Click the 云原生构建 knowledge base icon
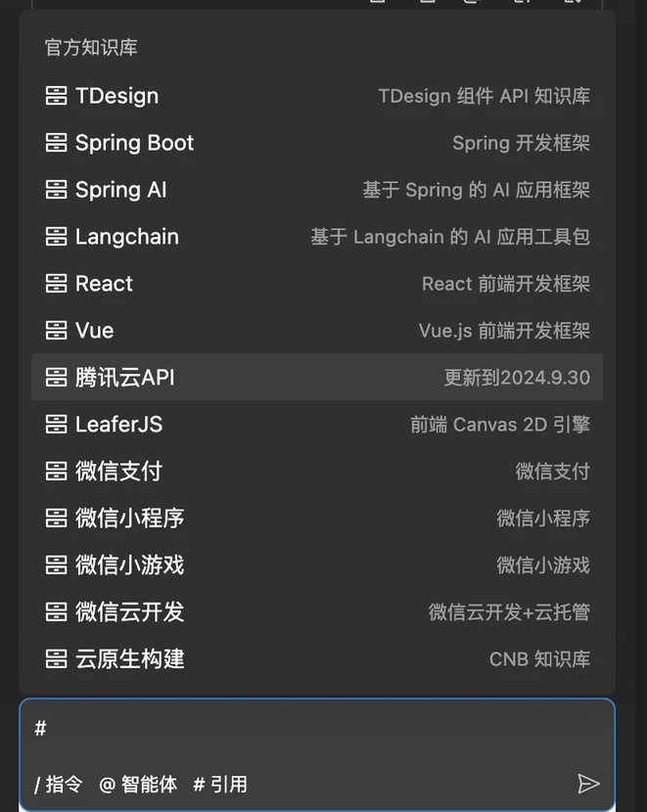This screenshot has height=812, width=647. [x=56, y=658]
